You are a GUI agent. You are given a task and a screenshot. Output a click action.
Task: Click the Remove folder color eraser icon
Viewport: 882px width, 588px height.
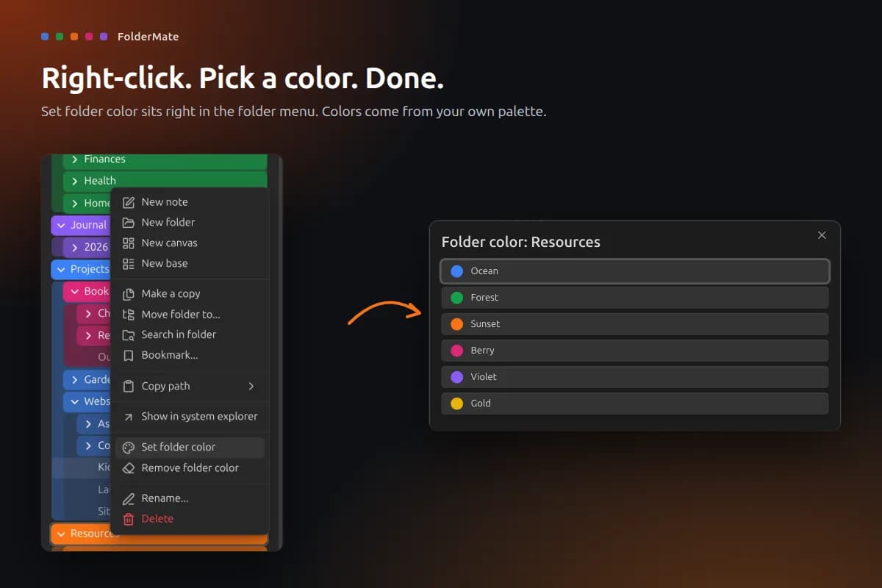tap(129, 468)
